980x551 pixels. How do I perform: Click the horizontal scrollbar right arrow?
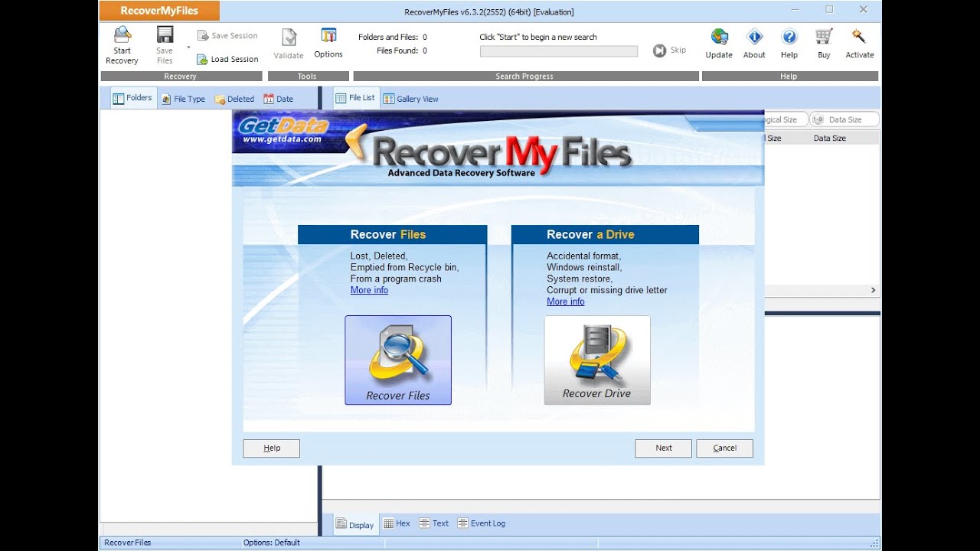[873, 291]
